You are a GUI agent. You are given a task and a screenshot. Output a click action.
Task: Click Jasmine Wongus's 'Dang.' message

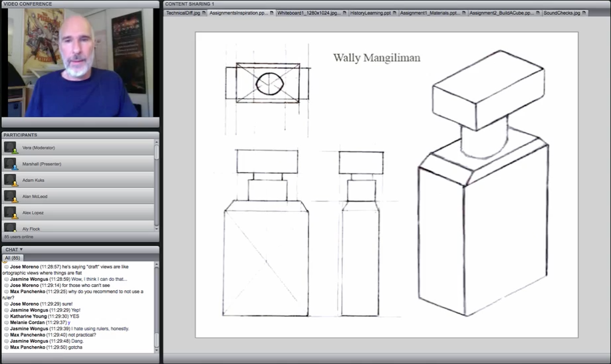[44, 341]
